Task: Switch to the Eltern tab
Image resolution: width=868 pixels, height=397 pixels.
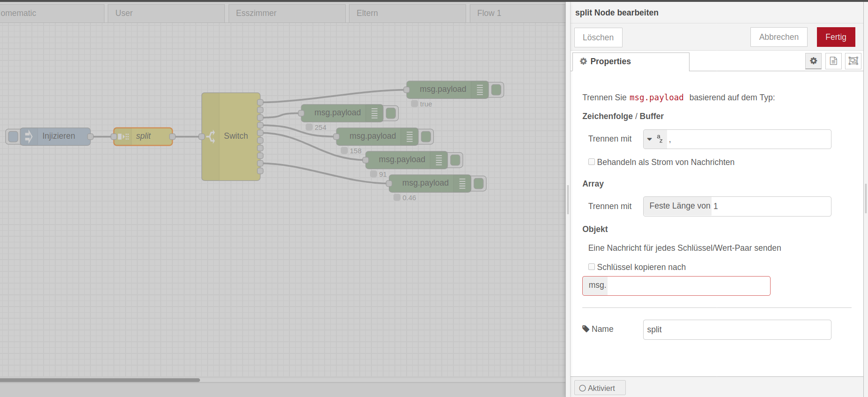Action: click(407, 13)
